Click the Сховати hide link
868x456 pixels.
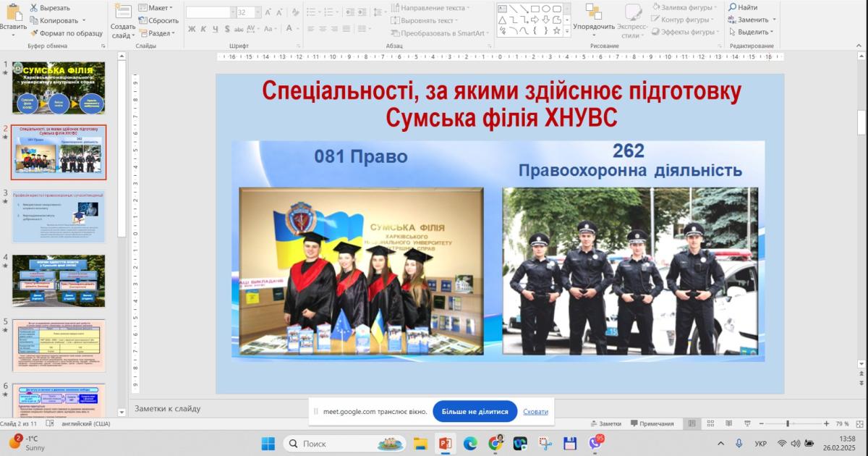click(x=535, y=411)
